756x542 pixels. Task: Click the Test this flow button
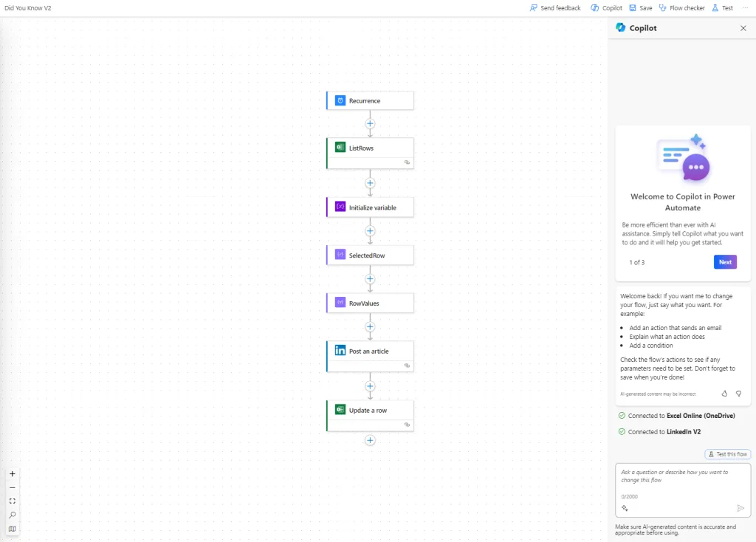click(728, 453)
